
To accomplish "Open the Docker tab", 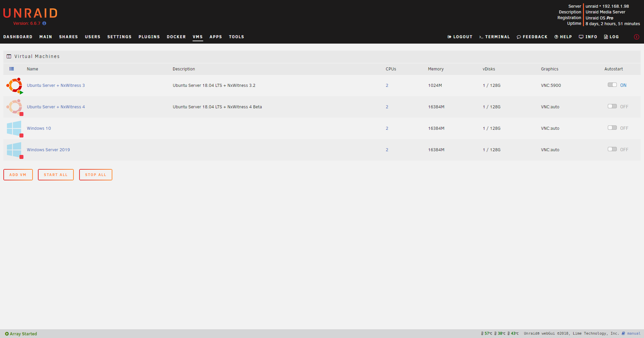I will click(x=176, y=37).
